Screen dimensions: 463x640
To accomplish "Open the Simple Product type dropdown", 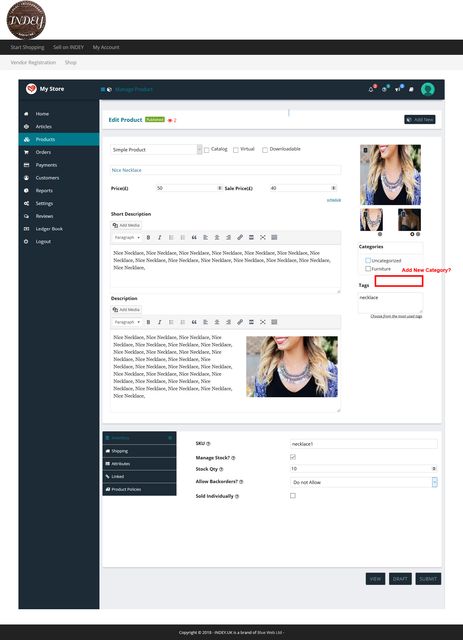I will tap(156, 149).
